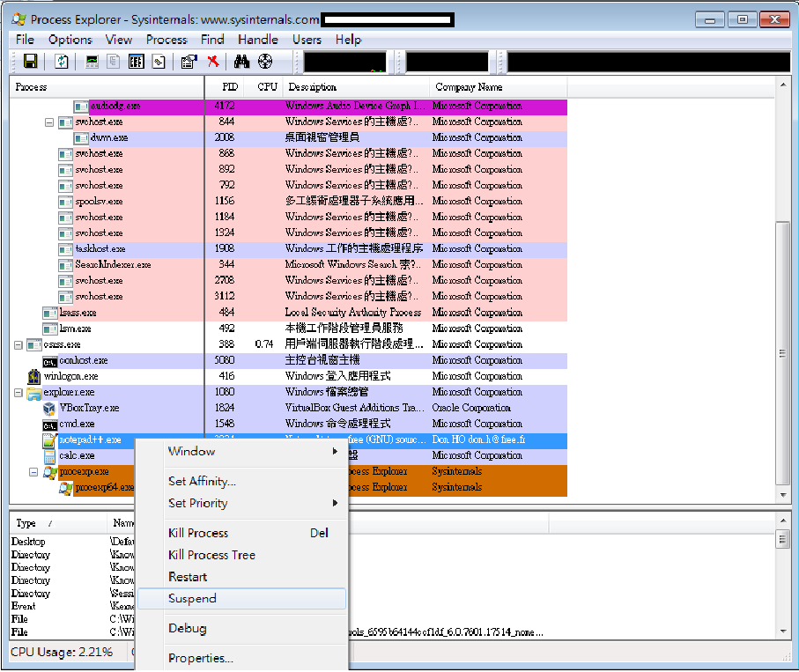Click the cmd.exe console icon
Image resolution: width=799 pixels, height=672 pixels.
[50, 425]
